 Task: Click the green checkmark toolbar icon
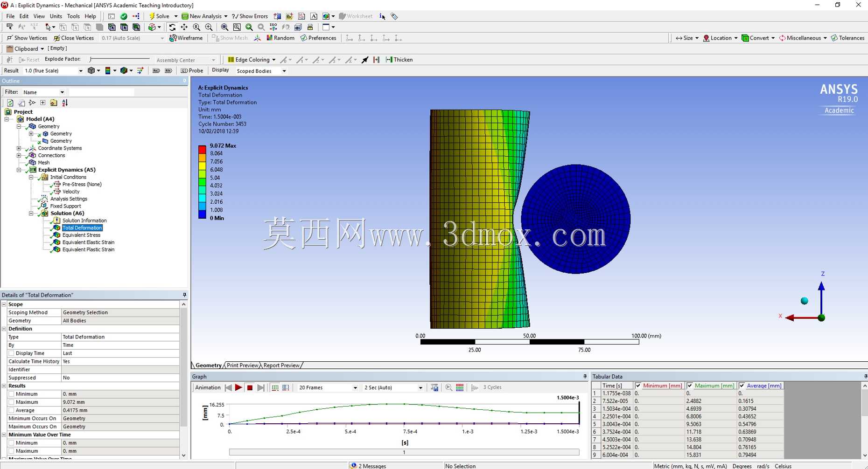coord(124,16)
